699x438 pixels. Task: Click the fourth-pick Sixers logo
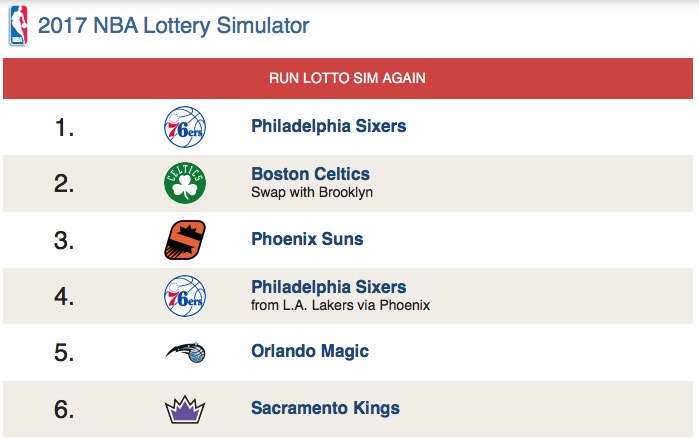[x=184, y=296]
